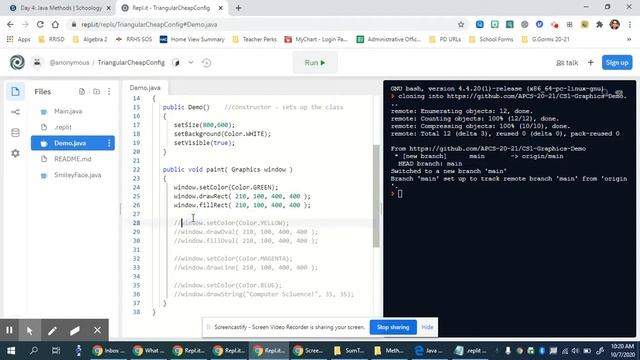Screen dimensions: 640x360
Task: Click the fork icon next to TriangularCheapConfig
Action: (176, 63)
